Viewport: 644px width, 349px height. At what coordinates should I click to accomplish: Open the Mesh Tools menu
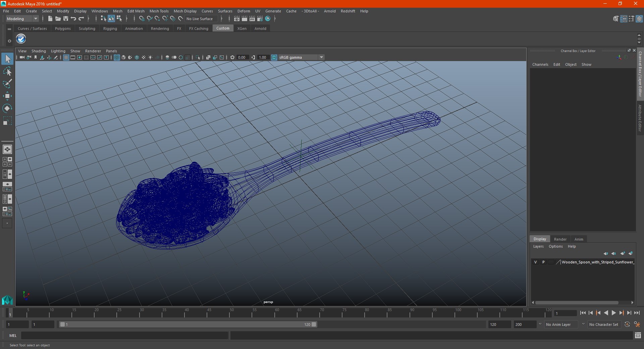pyautogui.click(x=159, y=11)
